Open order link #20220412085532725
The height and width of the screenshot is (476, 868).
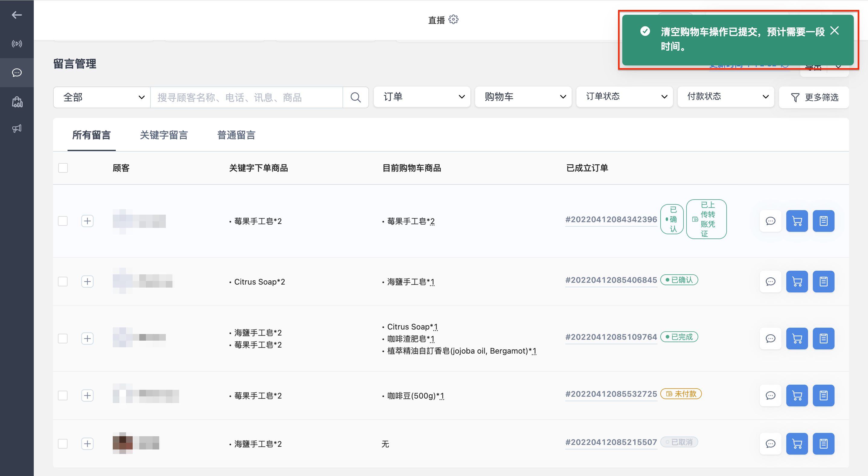611,394
